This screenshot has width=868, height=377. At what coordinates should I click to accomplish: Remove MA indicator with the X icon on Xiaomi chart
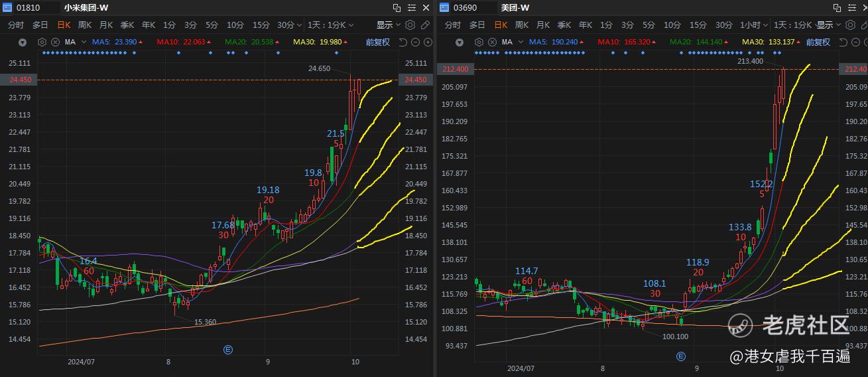pos(55,42)
